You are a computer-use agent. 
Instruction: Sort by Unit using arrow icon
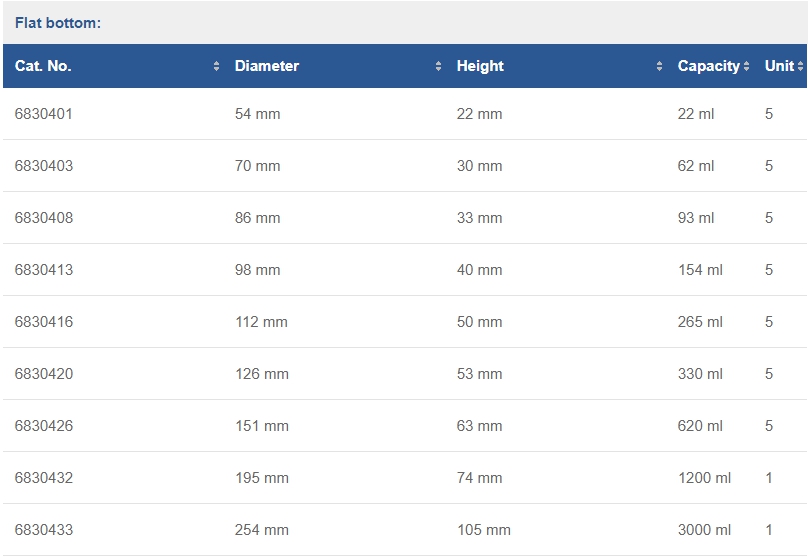[x=800, y=66]
